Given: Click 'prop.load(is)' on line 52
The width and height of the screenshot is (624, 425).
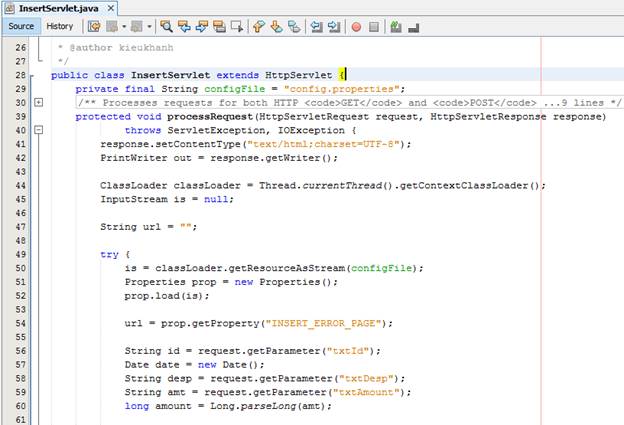Looking at the screenshot, I should click(164, 296).
